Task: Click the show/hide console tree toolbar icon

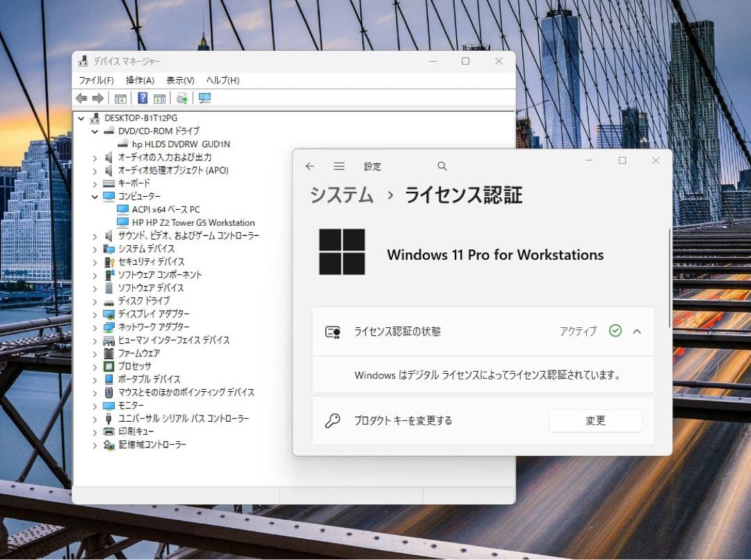Action: click(120, 99)
